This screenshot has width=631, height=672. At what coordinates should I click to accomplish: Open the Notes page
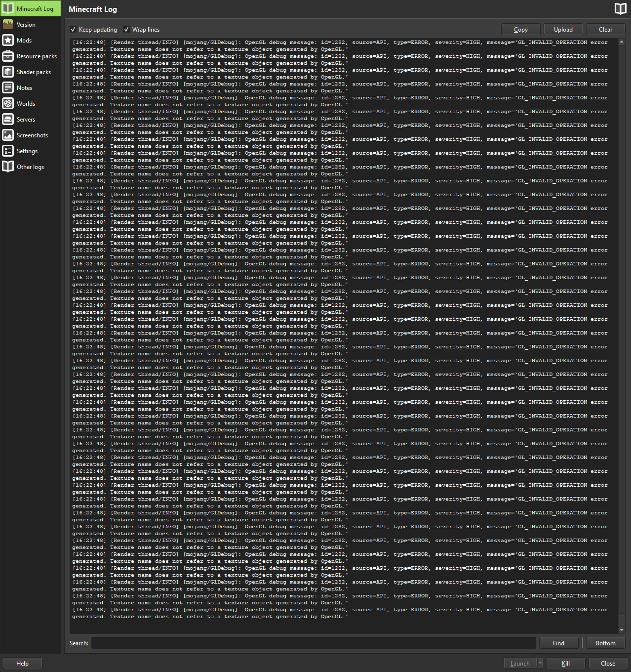click(x=31, y=87)
